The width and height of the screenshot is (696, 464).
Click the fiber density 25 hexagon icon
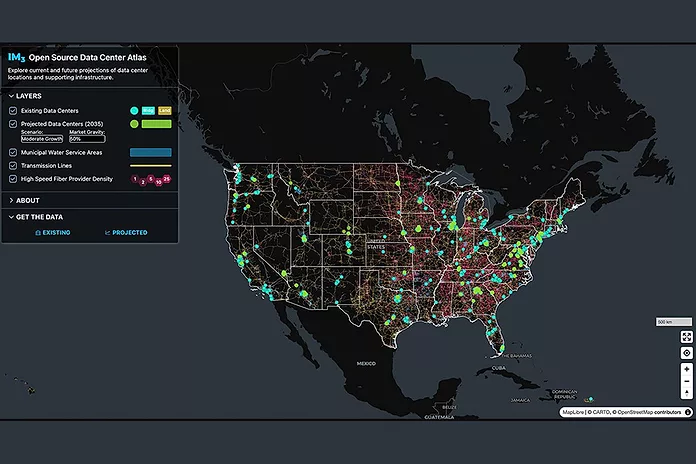(x=167, y=179)
